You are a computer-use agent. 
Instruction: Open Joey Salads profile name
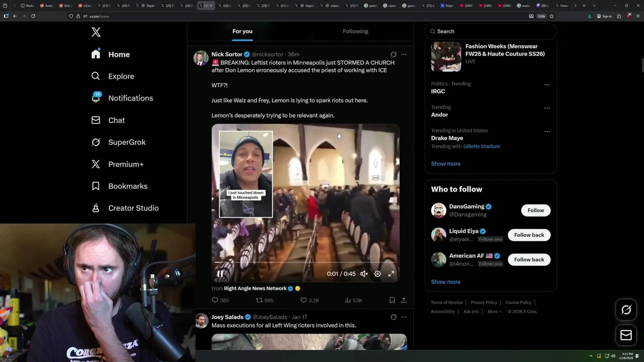(x=227, y=317)
